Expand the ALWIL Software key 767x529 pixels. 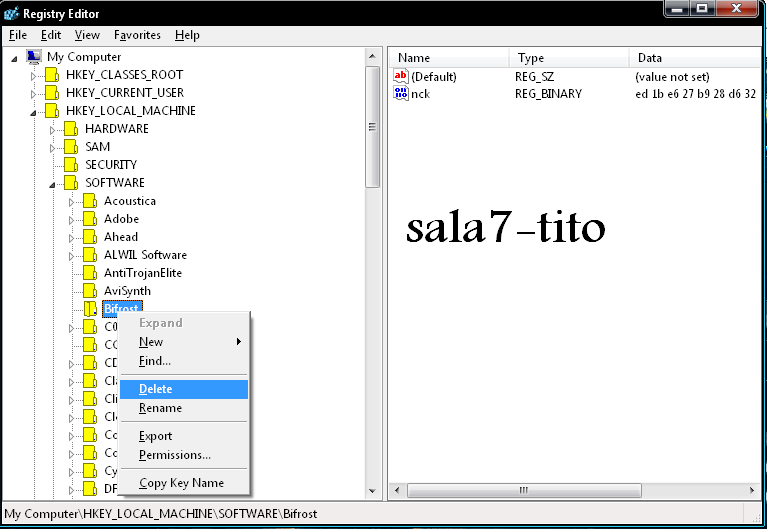(71, 256)
